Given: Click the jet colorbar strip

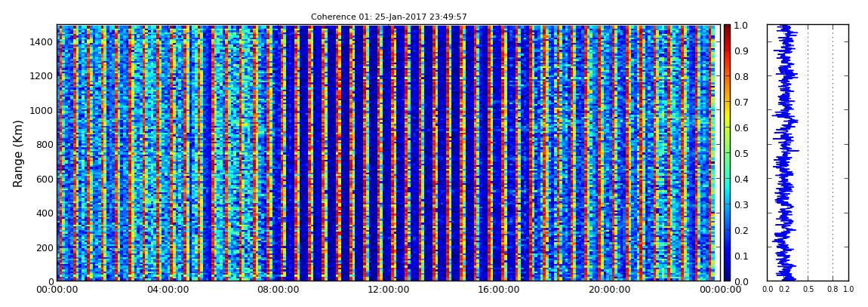Looking at the screenshot, I should (728, 152).
